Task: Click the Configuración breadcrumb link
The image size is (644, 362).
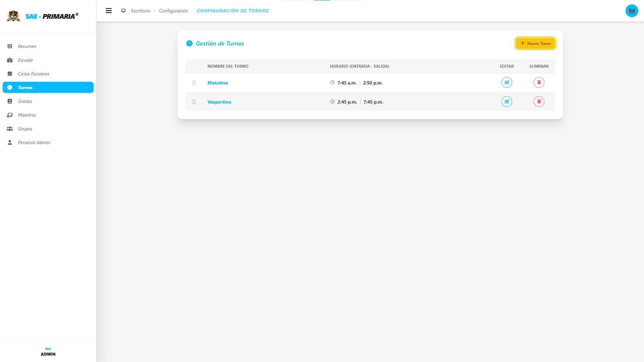Action: click(173, 11)
